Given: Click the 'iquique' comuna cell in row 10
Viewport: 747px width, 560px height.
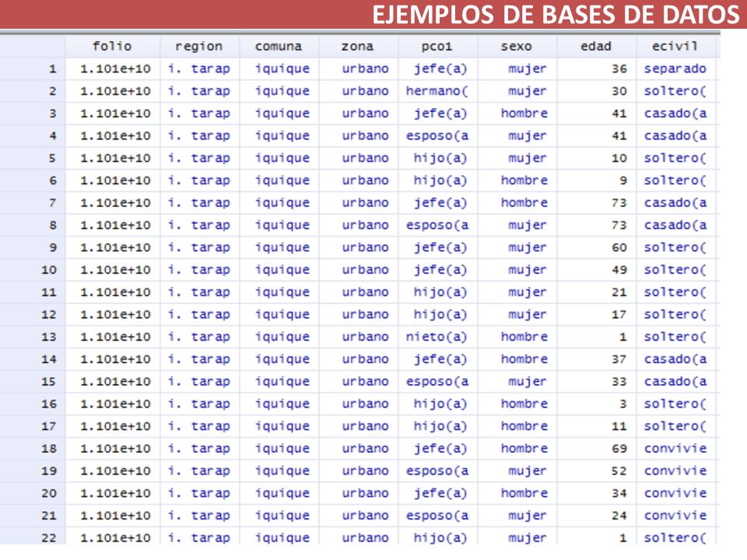Looking at the screenshot, I should coord(279,270).
